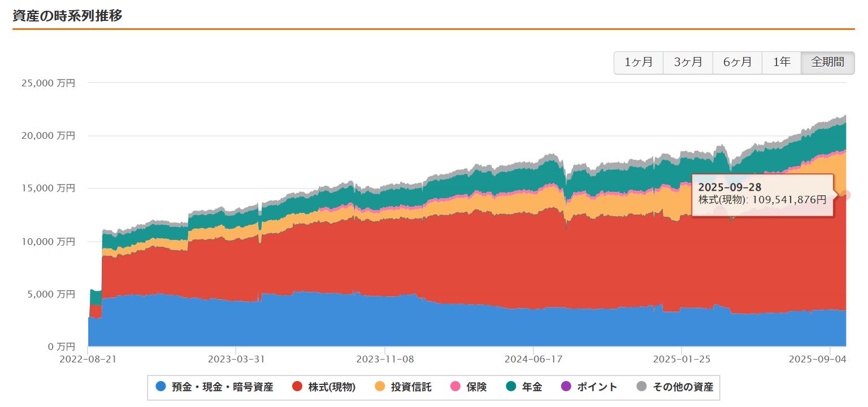Screen dimensions: 868x407
Task: Click the highlighted data point marker beside the tooltip
Action: point(845,195)
